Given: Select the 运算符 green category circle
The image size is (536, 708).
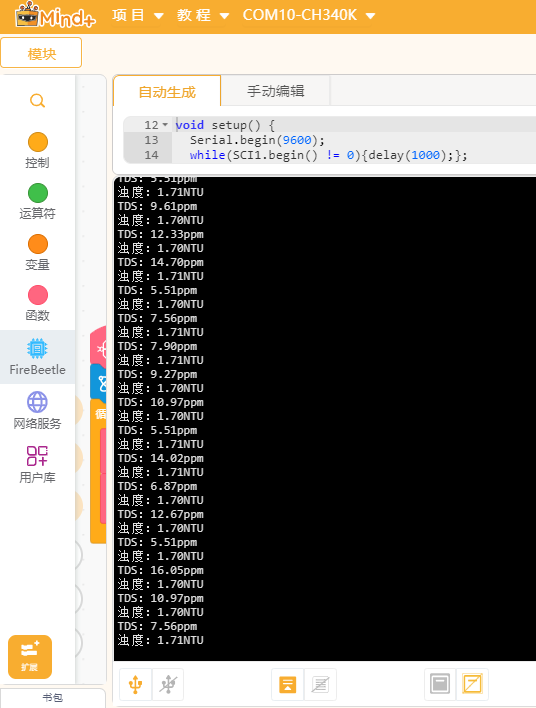Looking at the screenshot, I should coord(38,193).
